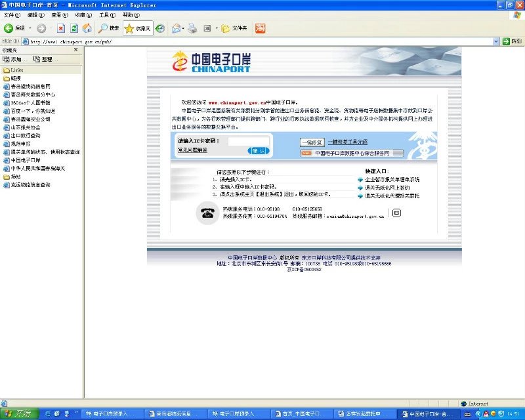Click the Edit page toolbar icon
Viewport: 525px width, 420px height.
point(207,28)
